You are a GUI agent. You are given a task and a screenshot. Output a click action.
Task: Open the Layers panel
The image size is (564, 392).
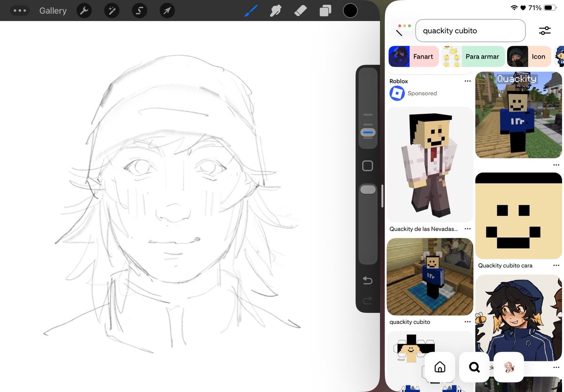pyautogui.click(x=325, y=10)
